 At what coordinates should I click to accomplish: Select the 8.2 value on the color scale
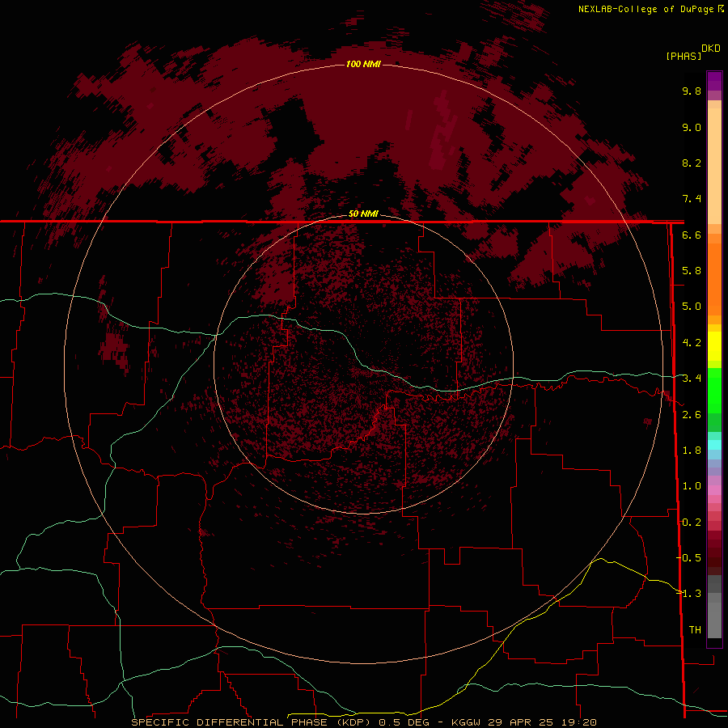pyautogui.click(x=692, y=163)
